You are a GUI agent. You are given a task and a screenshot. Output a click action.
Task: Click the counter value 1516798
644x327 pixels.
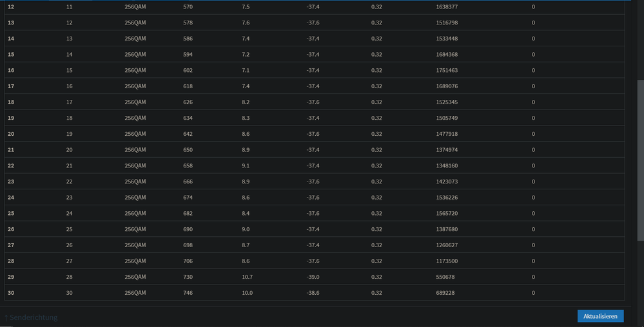click(x=447, y=23)
